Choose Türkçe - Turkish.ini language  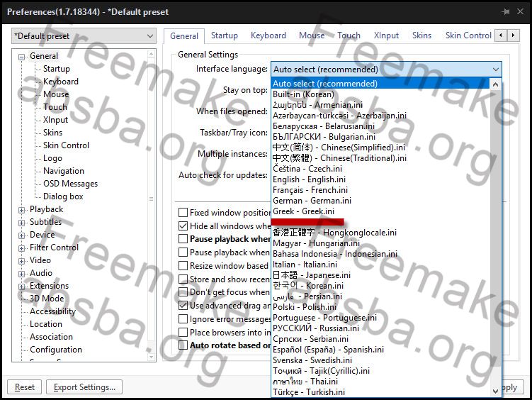(x=380, y=392)
